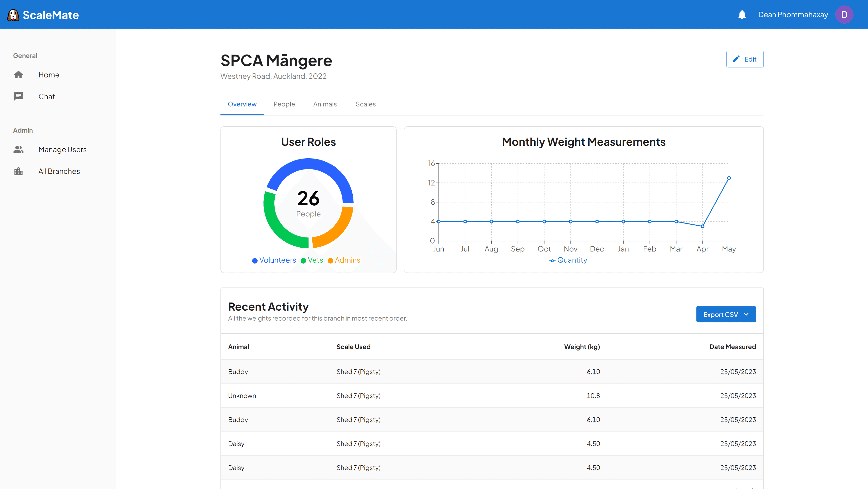The height and width of the screenshot is (489, 868).
Task: Click the May data point on the weight chart
Action: point(729,178)
